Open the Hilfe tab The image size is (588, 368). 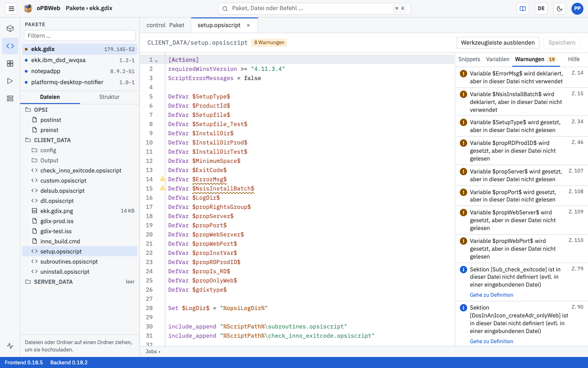(574, 59)
